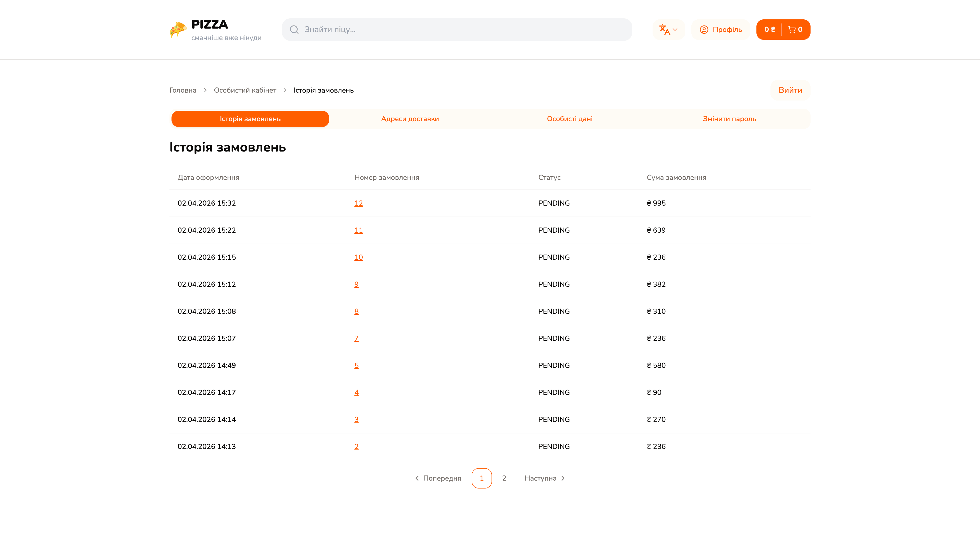Click the magnifier icon in search bar
Image resolution: width=980 pixels, height=551 pixels.
tap(295, 29)
